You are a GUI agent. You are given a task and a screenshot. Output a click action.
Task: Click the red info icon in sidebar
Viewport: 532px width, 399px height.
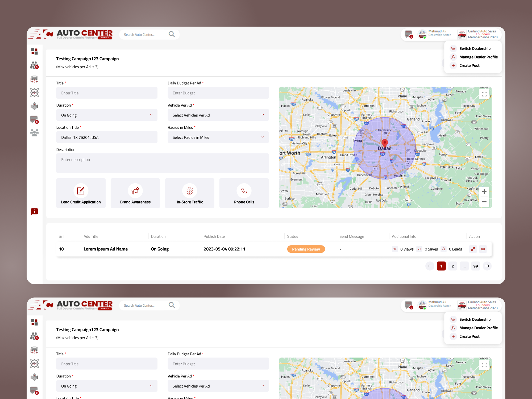[34, 211]
